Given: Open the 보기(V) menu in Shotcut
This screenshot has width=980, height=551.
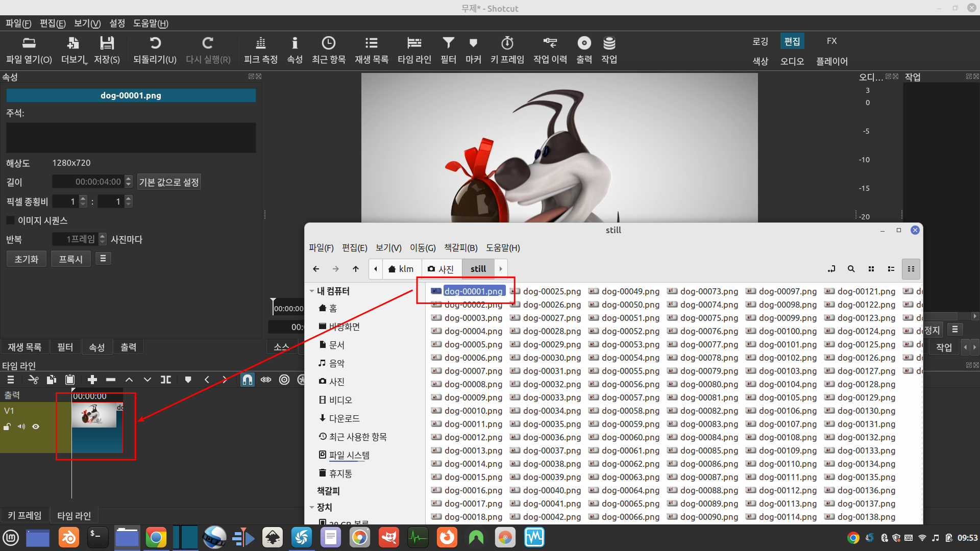Looking at the screenshot, I should [x=87, y=23].
